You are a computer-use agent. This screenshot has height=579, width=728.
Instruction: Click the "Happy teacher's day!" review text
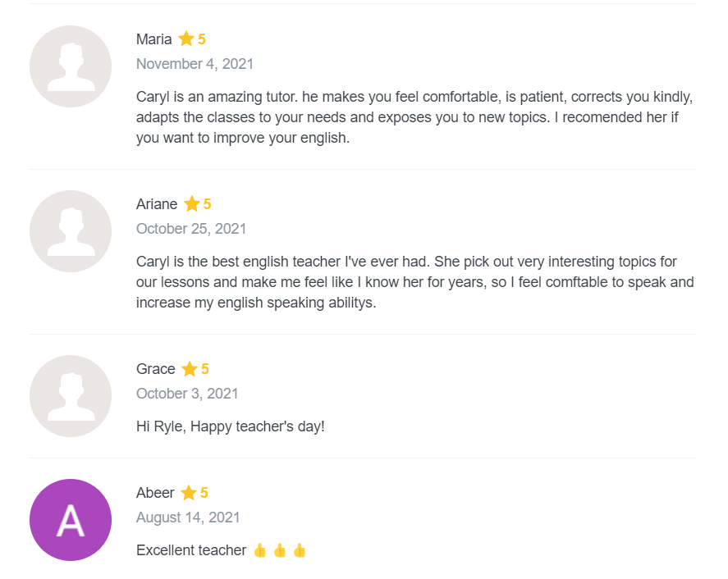231,426
